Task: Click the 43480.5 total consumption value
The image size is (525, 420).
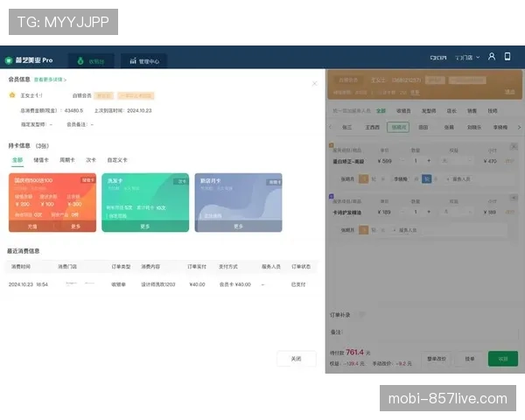Action: pyautogui.click(x=73, y=110)
